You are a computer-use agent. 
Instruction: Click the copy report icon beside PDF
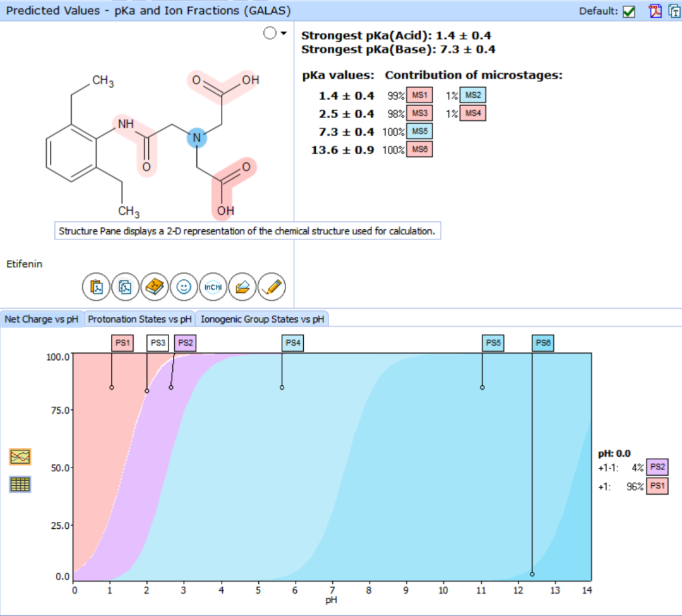(674, 11)
